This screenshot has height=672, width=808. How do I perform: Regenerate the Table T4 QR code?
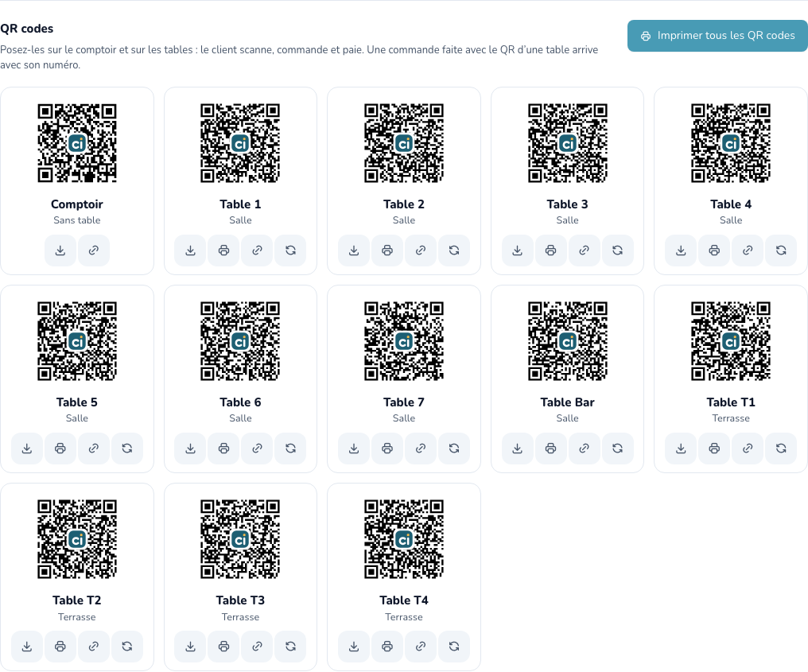[x=454, y=647]
